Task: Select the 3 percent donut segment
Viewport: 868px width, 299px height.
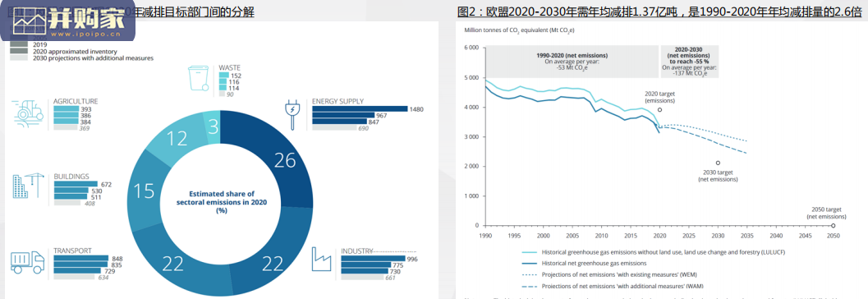Action: [213, 126]
